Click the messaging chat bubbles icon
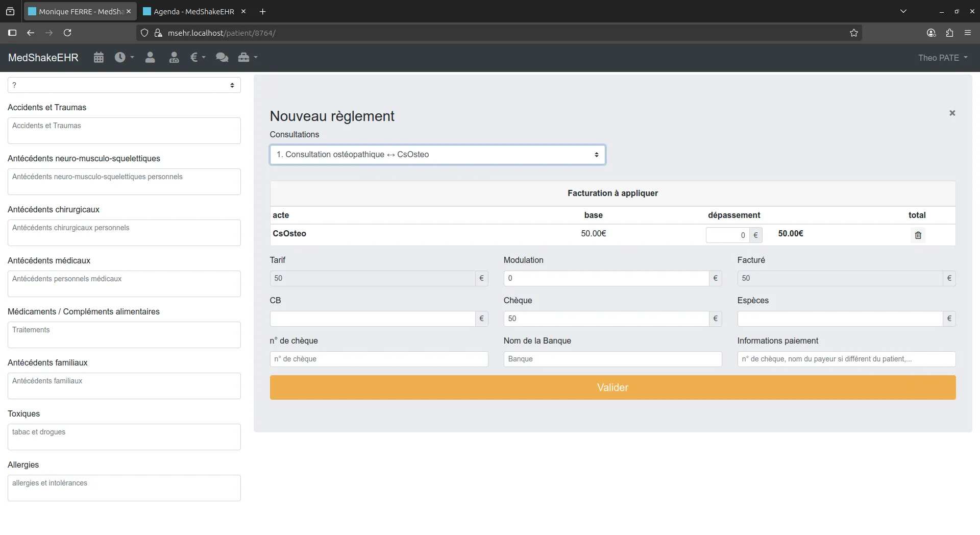The height and width of the screenshot is (535, 980). point(222,57)
